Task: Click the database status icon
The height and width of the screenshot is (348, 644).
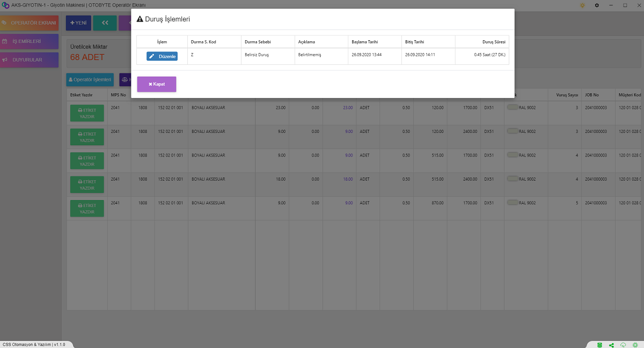Action: (599, 344)
